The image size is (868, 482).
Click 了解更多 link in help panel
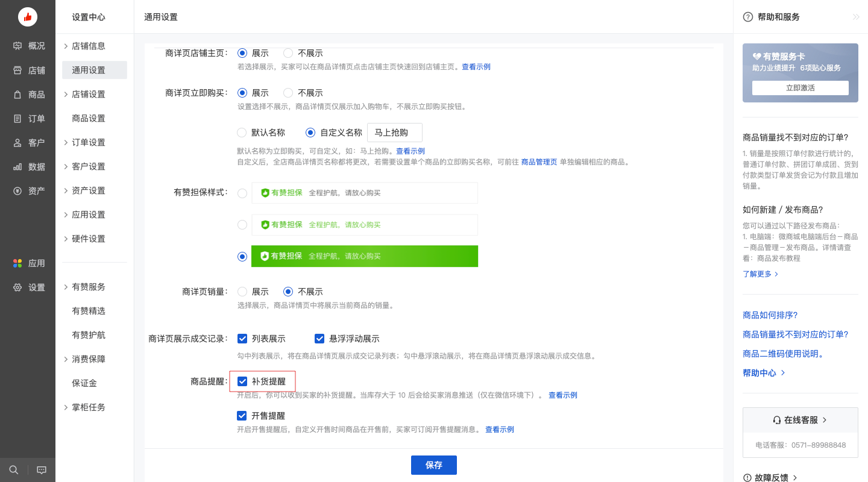(761, 274)
